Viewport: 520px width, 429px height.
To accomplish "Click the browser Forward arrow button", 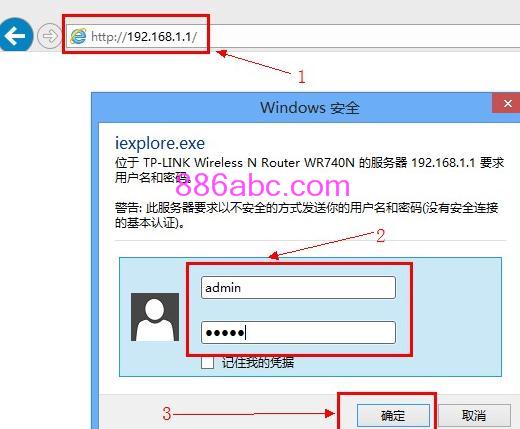I will [x=49, y=36].
